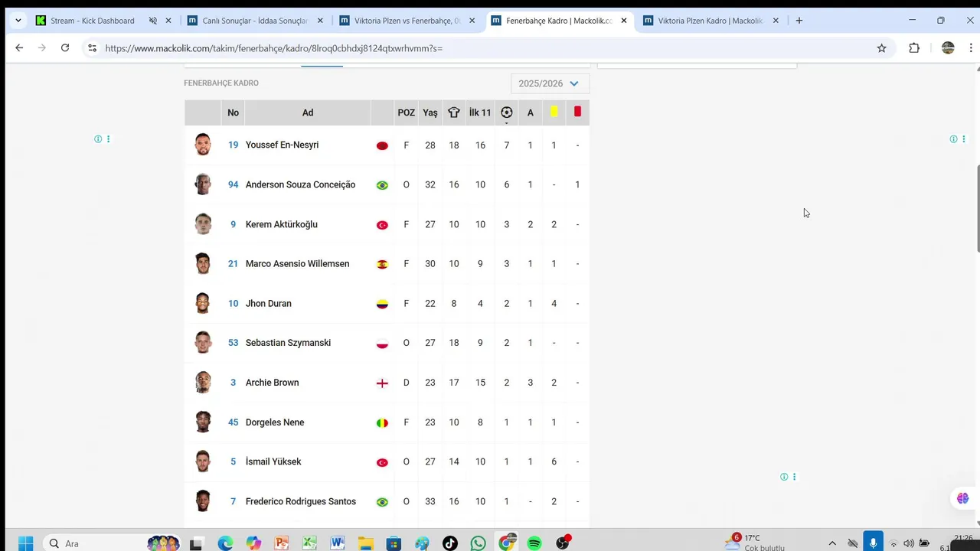Viewport: 980px width, 551px height.
Task: View site information icon in address bar
Action: 92,47
